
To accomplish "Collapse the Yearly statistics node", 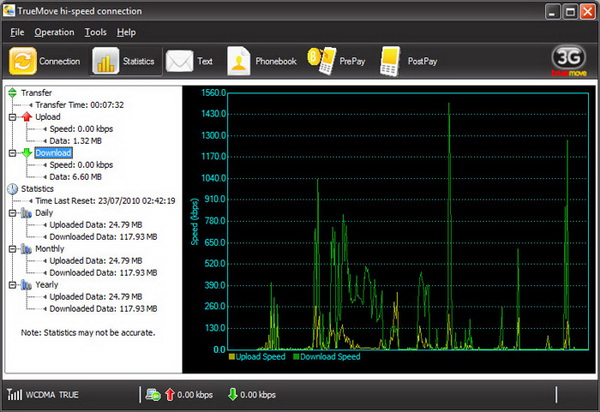I will click(12, 285).
